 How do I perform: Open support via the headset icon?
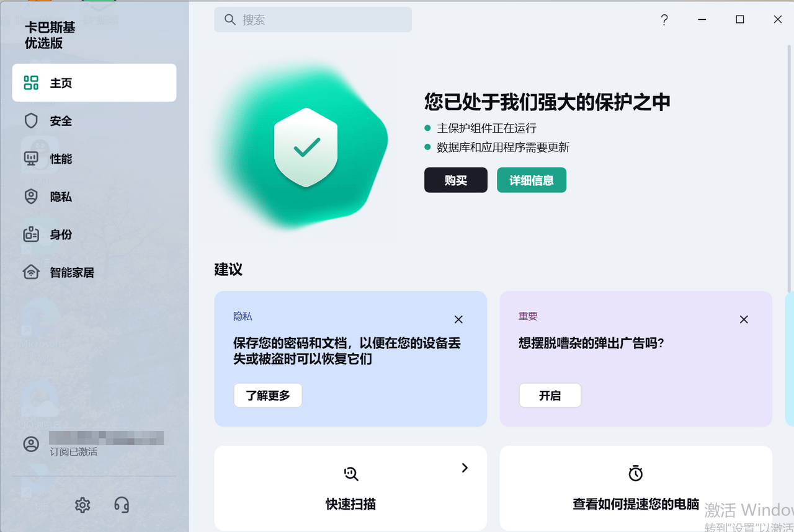tap(122, 505)
